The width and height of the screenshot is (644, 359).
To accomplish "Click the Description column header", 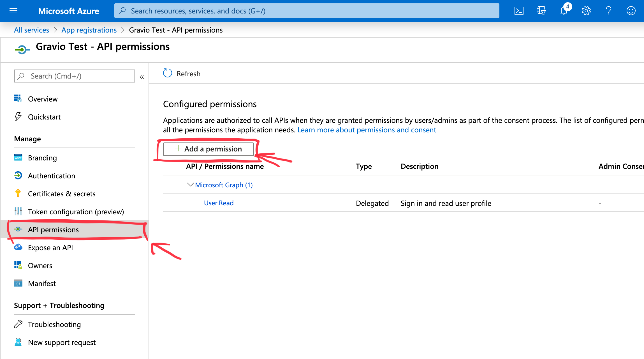I will point(420,166).
